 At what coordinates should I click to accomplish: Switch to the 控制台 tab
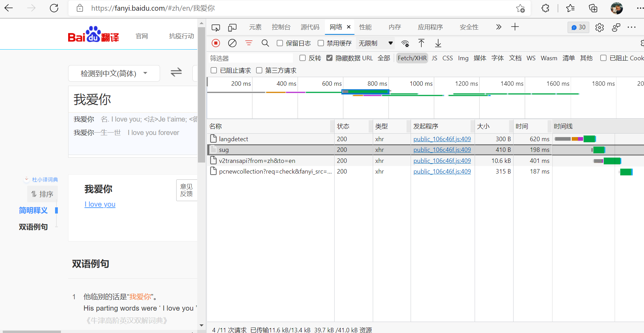click(281, 27)
